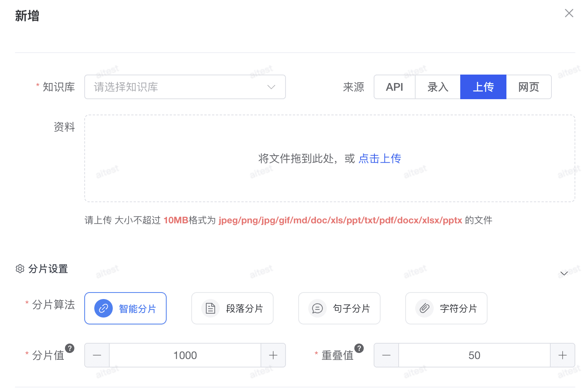This screenshot has width=588, height=389.
Task: Click the 字符分片 paperclip icon
Action: point(424,308)
